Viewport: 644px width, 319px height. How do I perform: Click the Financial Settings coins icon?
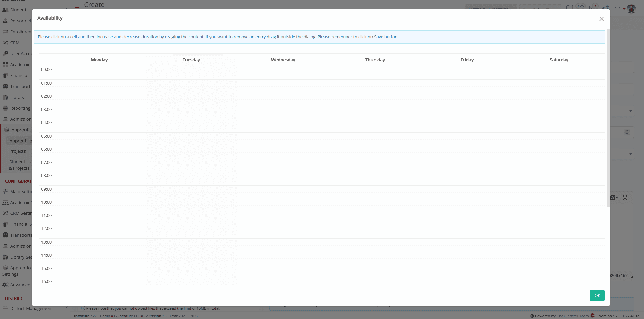[x=5, y=224]
